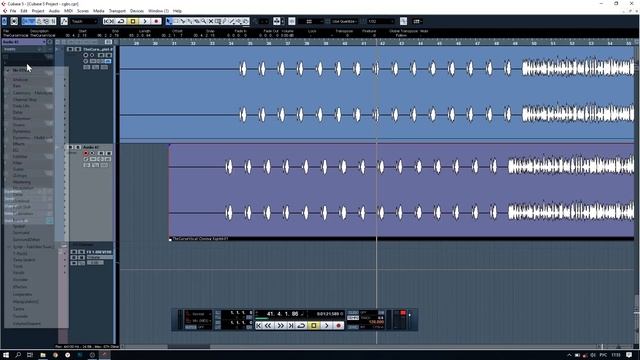Click Activate Project button in toolbar

pos(4,21)
